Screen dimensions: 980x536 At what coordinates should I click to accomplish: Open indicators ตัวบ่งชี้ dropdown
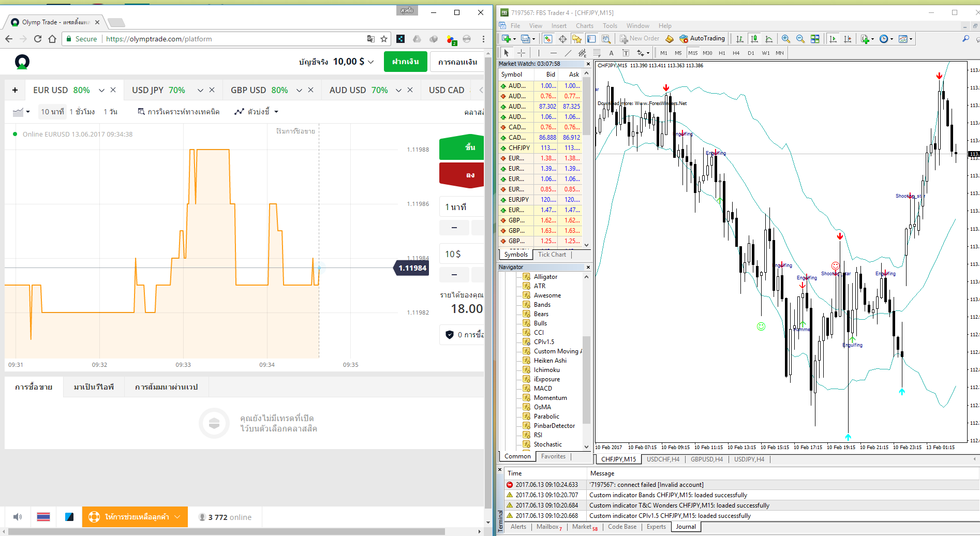[x=257, y=112]
